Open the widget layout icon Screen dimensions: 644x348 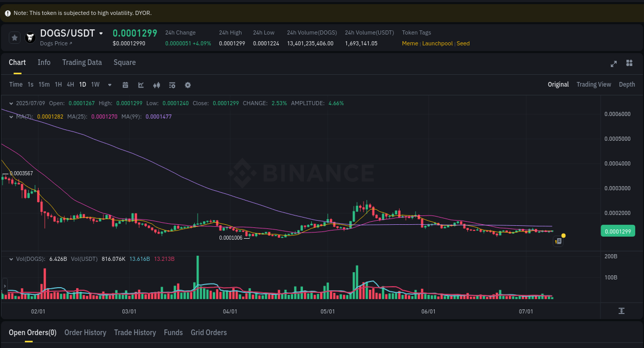629,63
